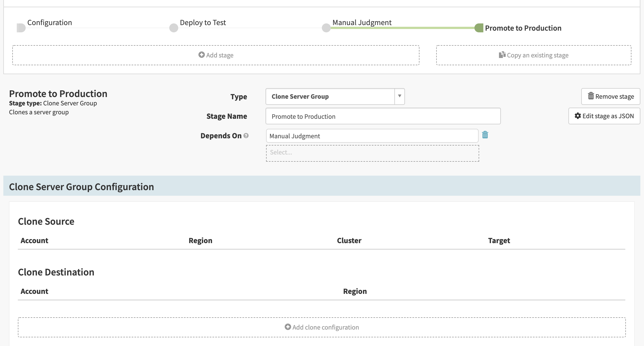Click the Manual Judgment dependency field
Screen dimensions: 644x346
pos(372,136)
